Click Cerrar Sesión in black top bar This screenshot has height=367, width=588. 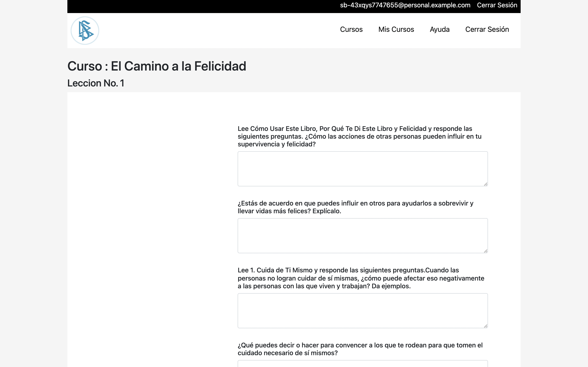(497, 5)
